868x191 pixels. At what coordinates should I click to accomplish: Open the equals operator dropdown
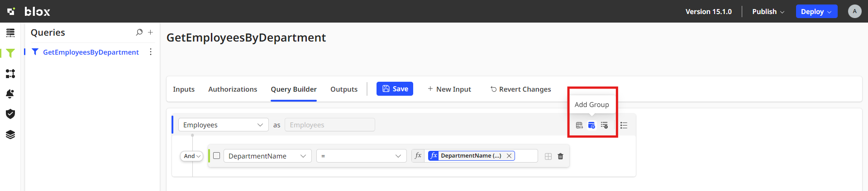click(361, 156)
